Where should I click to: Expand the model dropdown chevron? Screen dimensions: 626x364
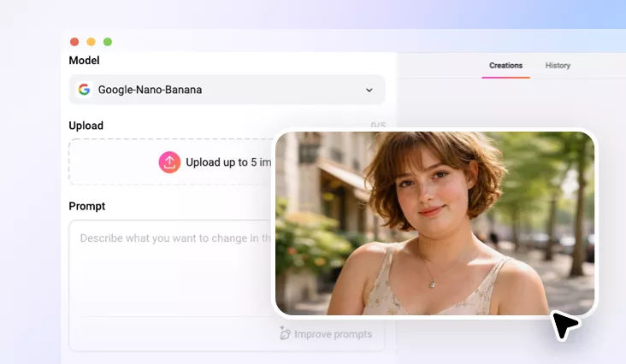[x=369, y=90]
